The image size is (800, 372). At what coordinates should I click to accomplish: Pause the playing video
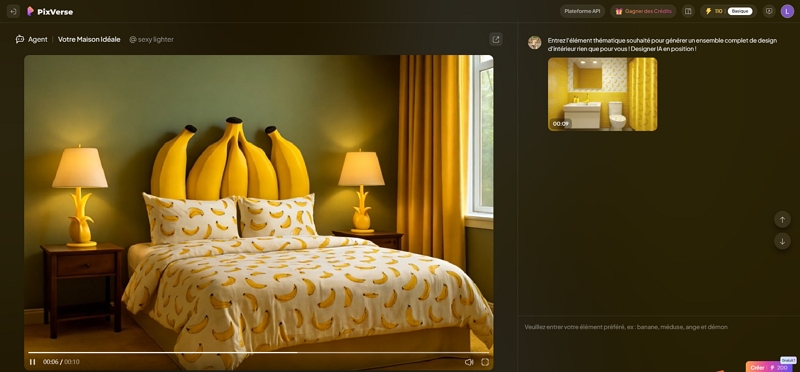click(33, 362)
